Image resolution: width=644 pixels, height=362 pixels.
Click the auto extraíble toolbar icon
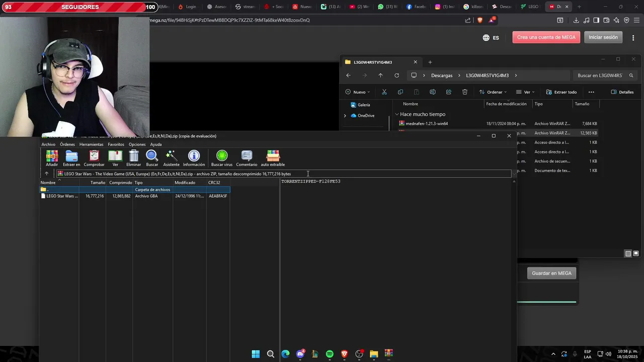[273, 158]
